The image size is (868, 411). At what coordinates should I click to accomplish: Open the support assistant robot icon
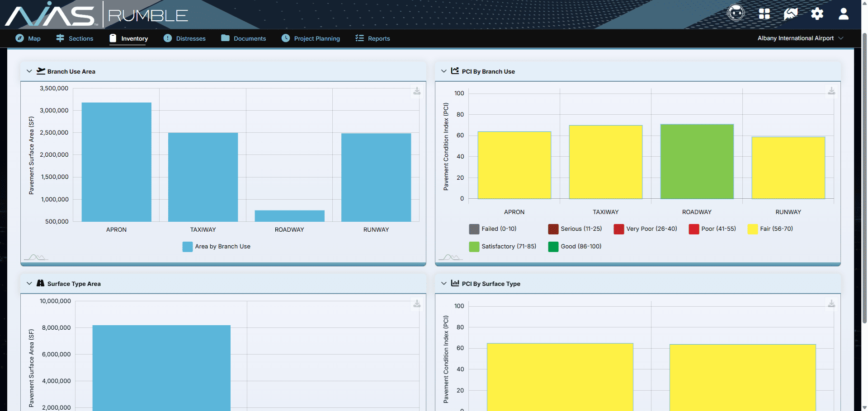(736, 13)
